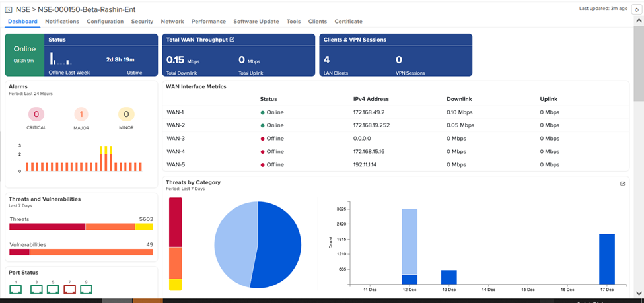
Task: Select port 3 icon in Port Status
Action: tap(36, 289)
